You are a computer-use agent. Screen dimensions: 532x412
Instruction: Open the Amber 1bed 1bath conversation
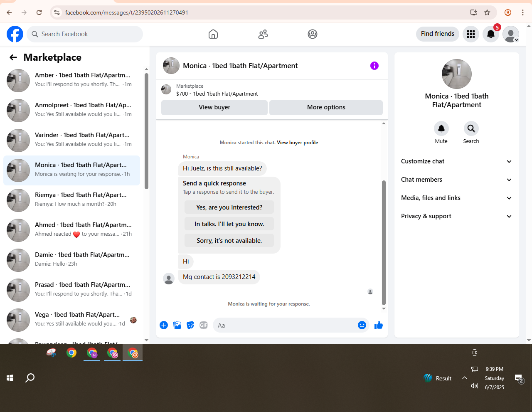[71, 80]
